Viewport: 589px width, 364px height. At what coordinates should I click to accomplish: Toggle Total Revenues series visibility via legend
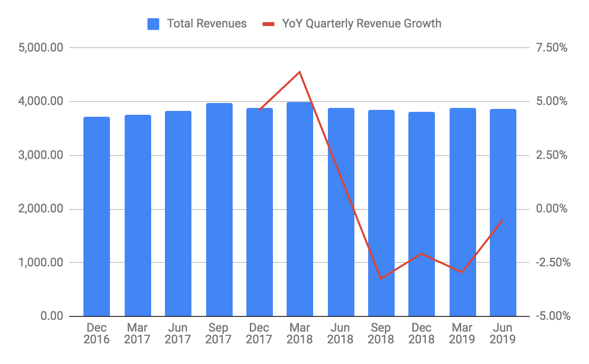(x=207, y=23)
